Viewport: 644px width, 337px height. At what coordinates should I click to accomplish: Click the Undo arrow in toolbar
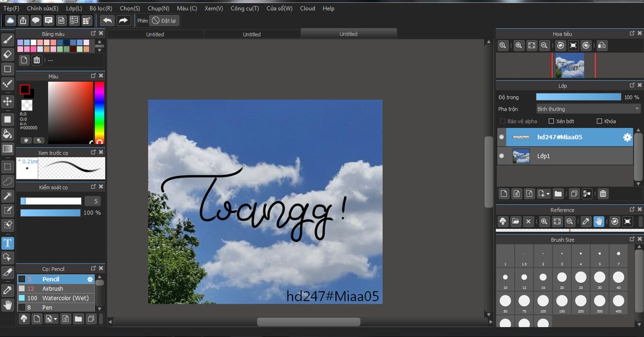(107, 21)
